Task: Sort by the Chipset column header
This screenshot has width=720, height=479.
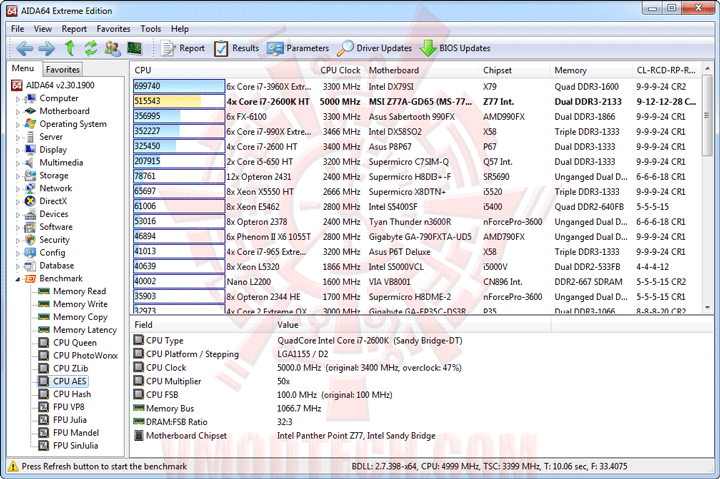Action: 516,70
